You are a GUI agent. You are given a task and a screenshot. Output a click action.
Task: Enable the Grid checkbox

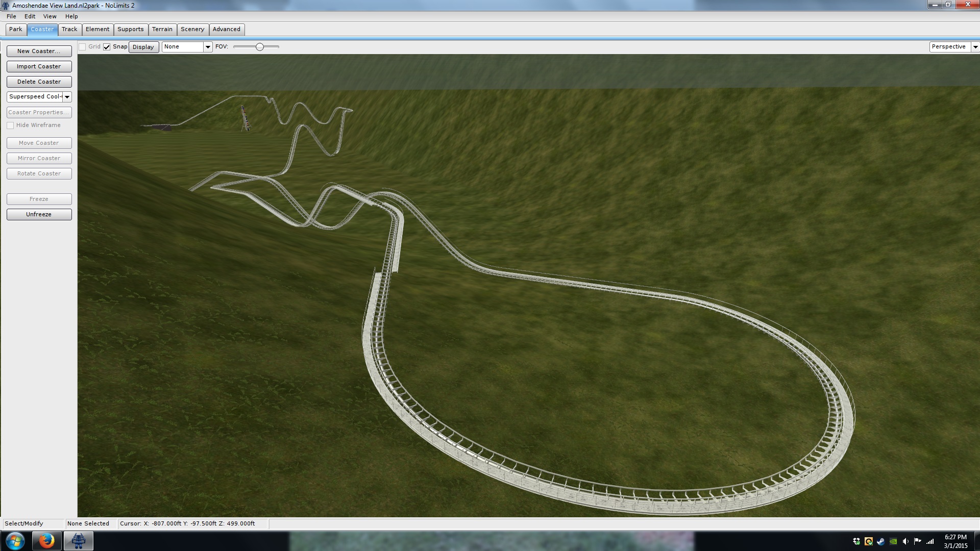[x=82, y=47]
